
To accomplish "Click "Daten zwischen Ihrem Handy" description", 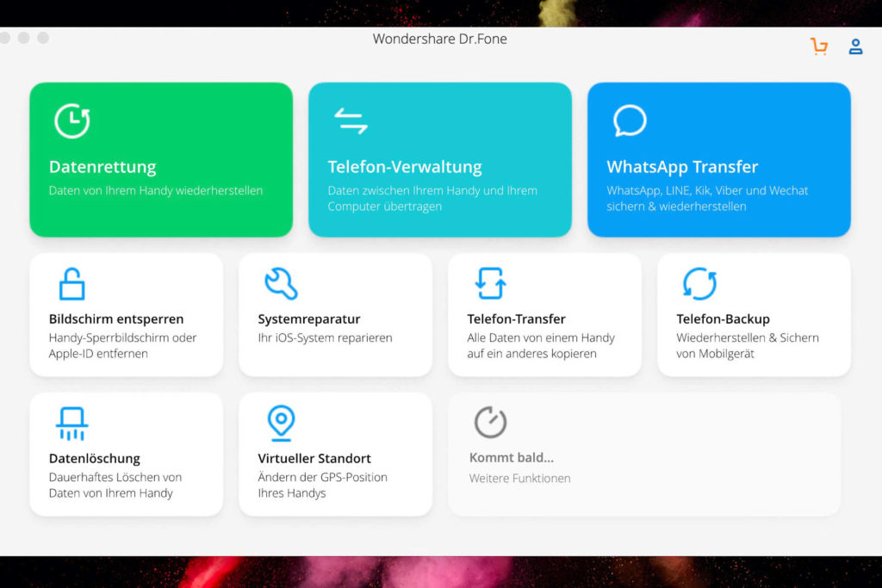I will point(432,198).
